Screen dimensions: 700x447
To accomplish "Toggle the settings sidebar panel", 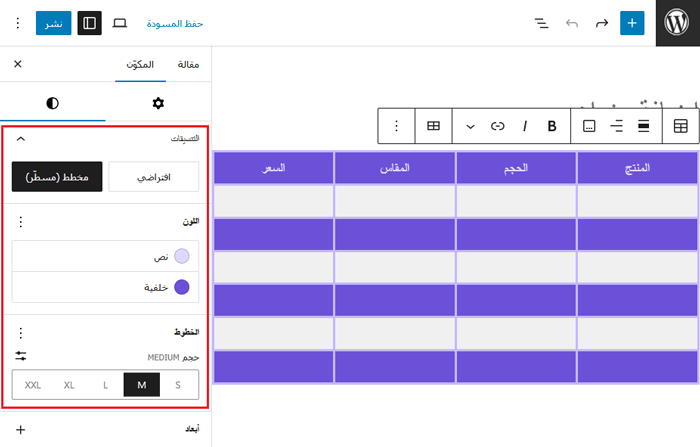I will (89, 23).
